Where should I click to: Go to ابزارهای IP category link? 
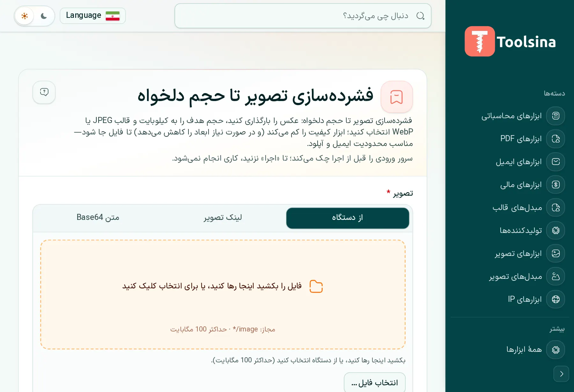tap(525, 300)
